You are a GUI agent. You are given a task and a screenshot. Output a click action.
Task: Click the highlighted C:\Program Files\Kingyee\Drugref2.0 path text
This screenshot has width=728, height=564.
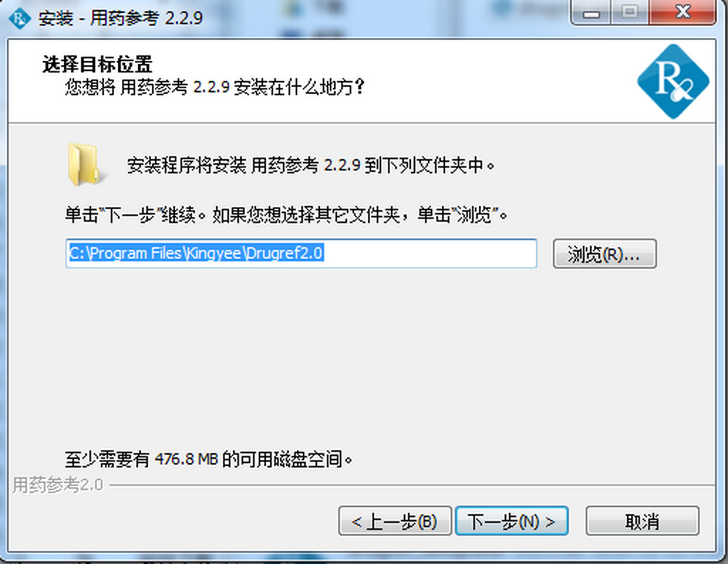point(196,253)
